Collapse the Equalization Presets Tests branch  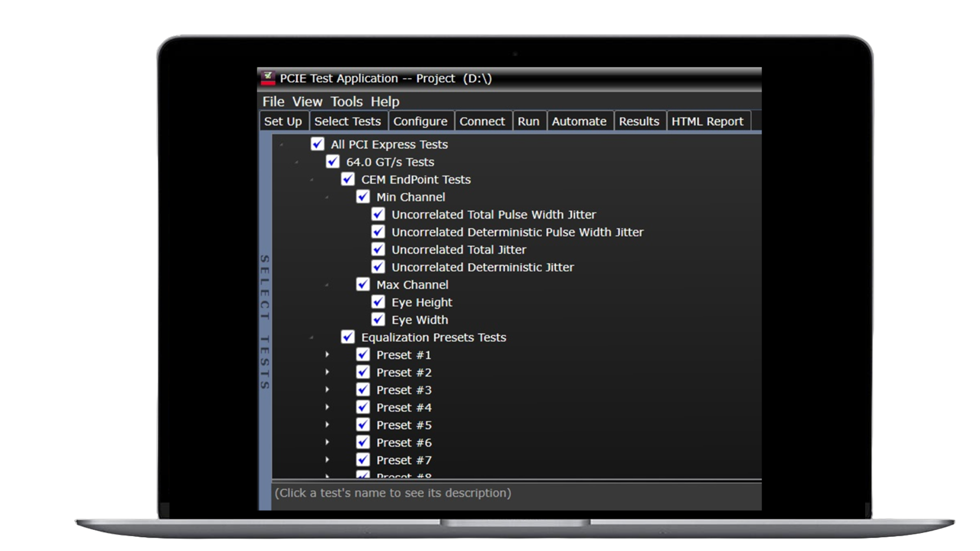[x=312, y=338]
